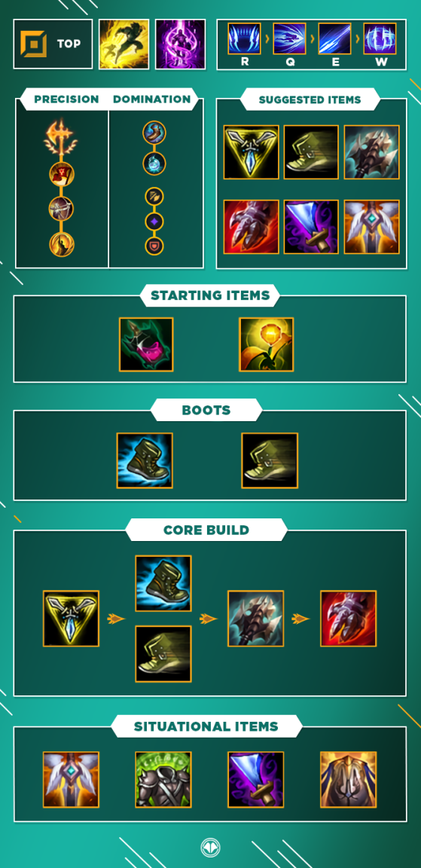Click the Flash summoner spell icon
Image resolution: width=421 pixels, height=868 pixels.
click(x=124, y=44)
